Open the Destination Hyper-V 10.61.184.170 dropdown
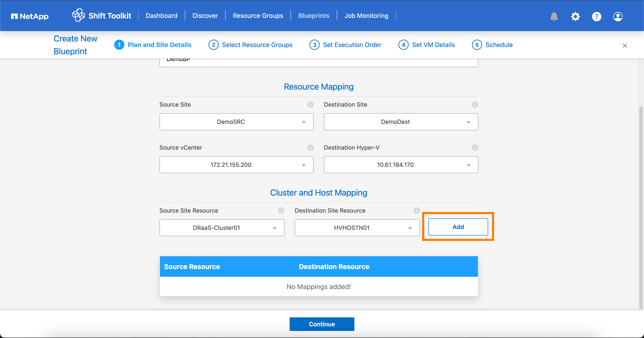644x338 pixels. tap(401, 165)
